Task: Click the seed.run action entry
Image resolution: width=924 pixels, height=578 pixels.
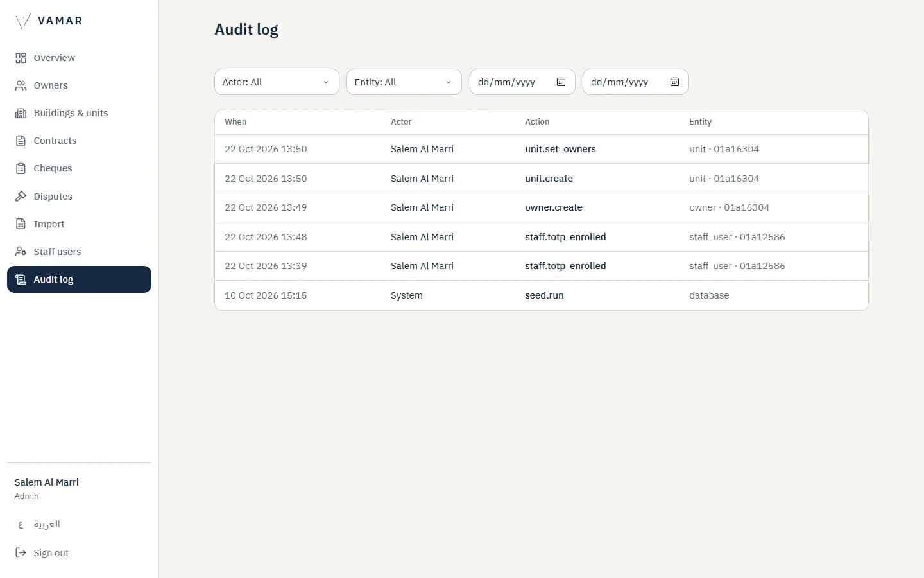Action: [x=544, y=295]
